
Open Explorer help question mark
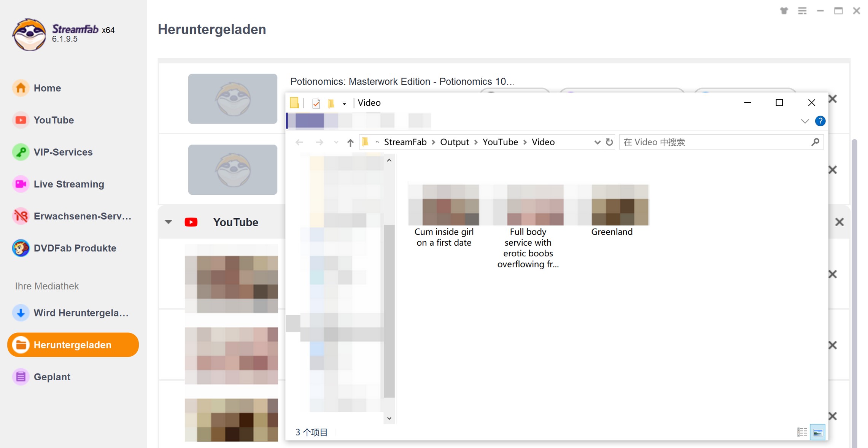(x=820, y=121)
